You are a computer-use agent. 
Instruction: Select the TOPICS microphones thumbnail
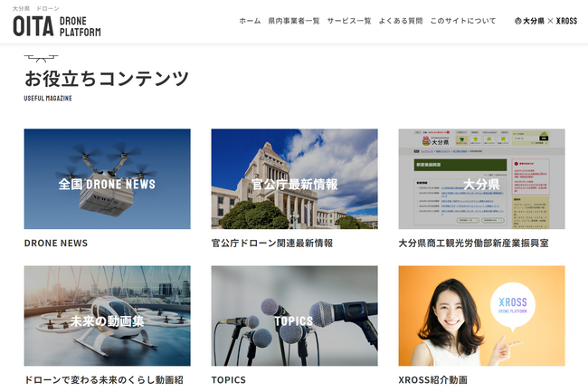tap(294, 315)
